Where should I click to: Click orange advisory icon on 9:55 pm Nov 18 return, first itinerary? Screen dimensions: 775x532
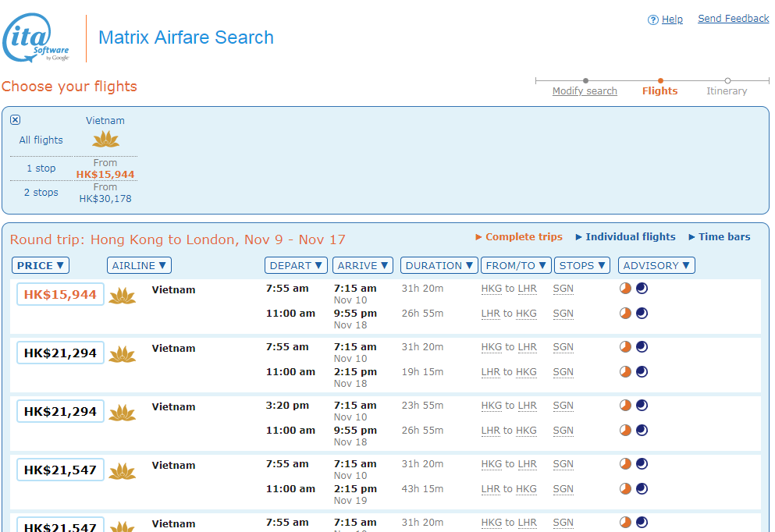625,313
